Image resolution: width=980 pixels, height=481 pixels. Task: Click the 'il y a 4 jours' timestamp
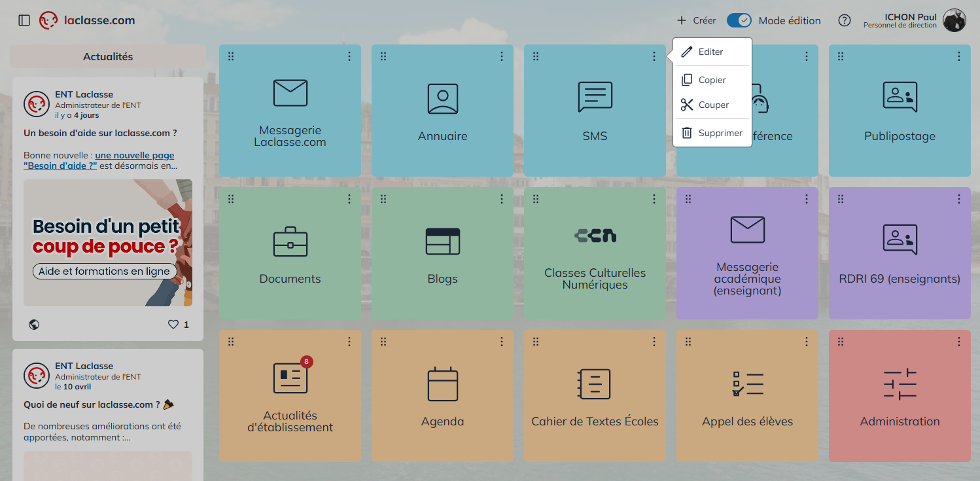pos(77,115)
